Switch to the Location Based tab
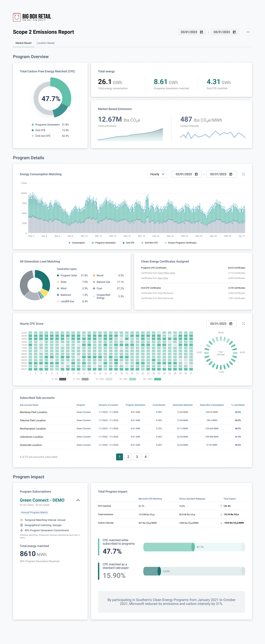The image size is (265, 644). click(x=45, y=43)
